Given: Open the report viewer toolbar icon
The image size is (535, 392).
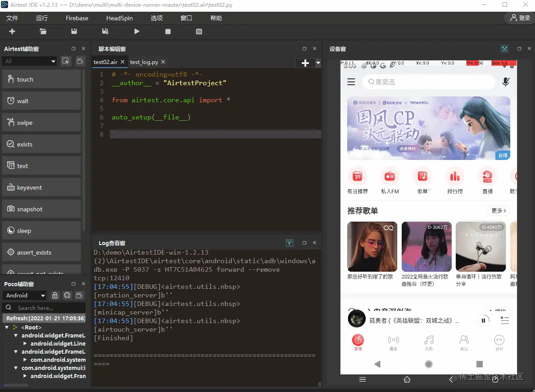Looking at the screenshot, I should click(199, 32).
